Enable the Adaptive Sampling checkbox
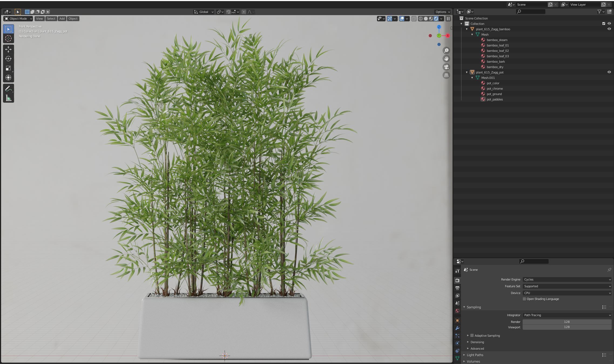This screenshot has height=364, width=614. [472, 336]
